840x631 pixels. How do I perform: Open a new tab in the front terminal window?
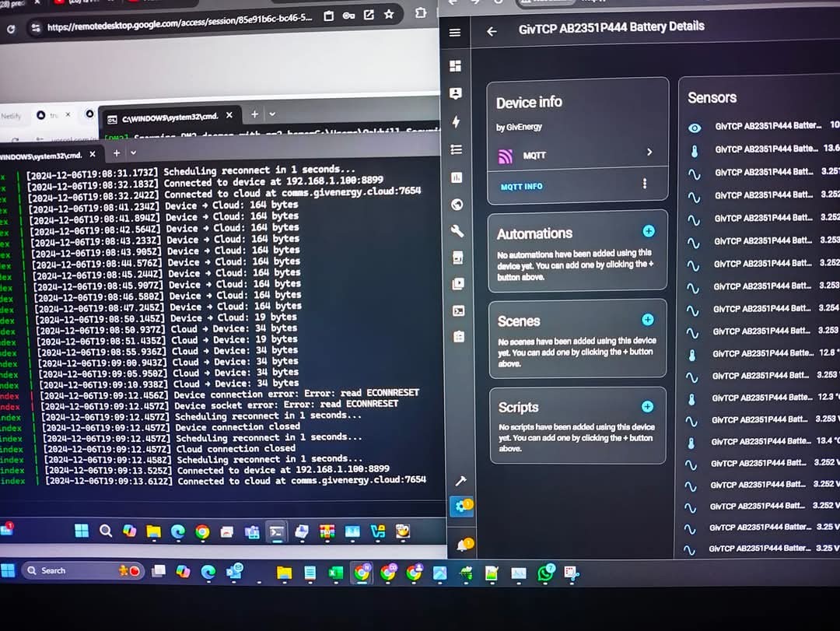116,153
